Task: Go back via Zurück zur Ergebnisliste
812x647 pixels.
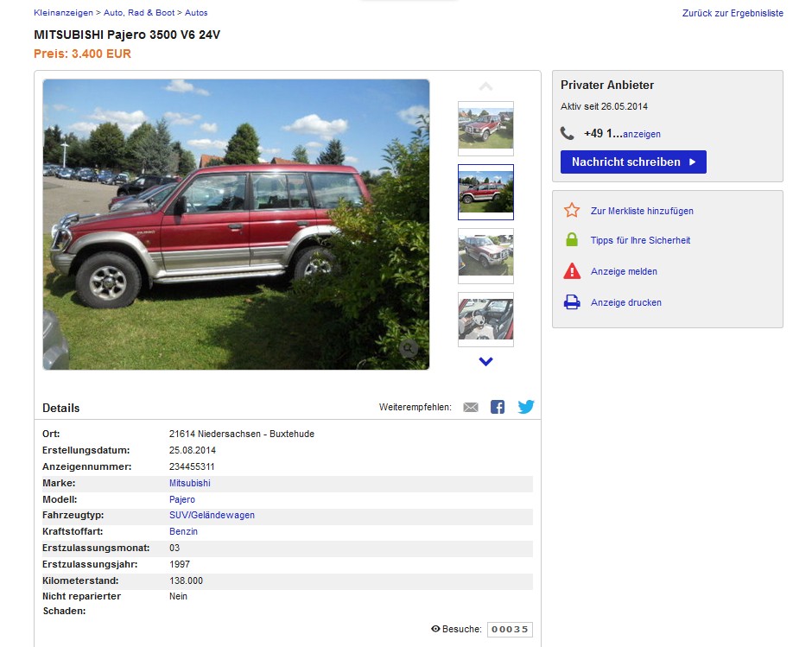Action: (733, 13)
